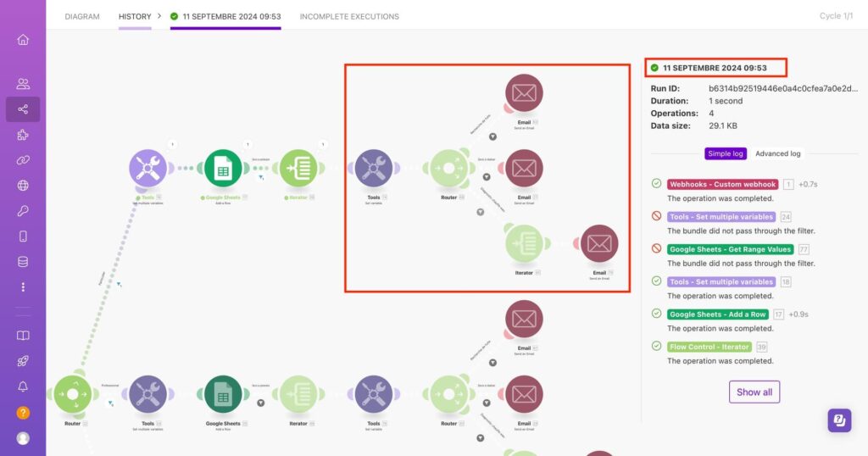Screen dimensions: 868x456
Task: Open the What's new rocket icon
Action: [x=23, y=361]
